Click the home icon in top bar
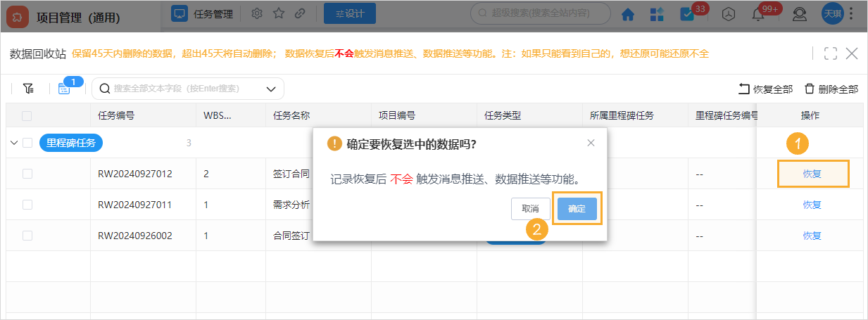The width and height of the screenshot is (868, 320). pyautogui.click(x=627, y=13)
